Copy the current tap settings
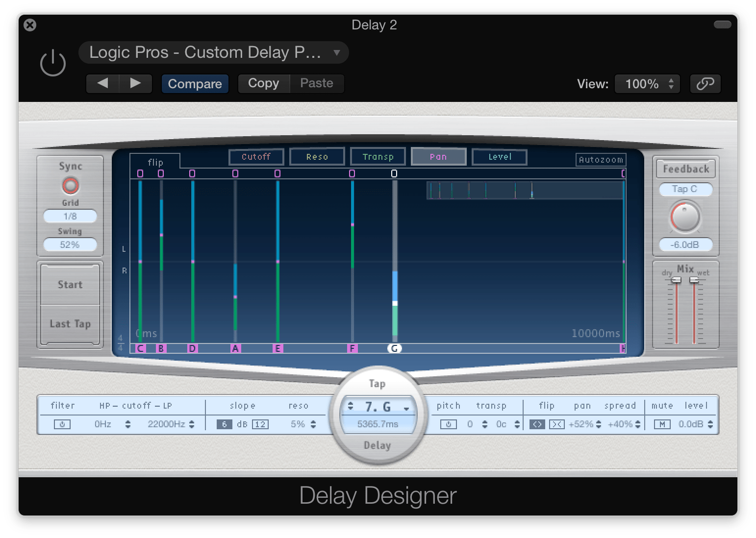This screenshot has width=756, height=538. [263, 83]
